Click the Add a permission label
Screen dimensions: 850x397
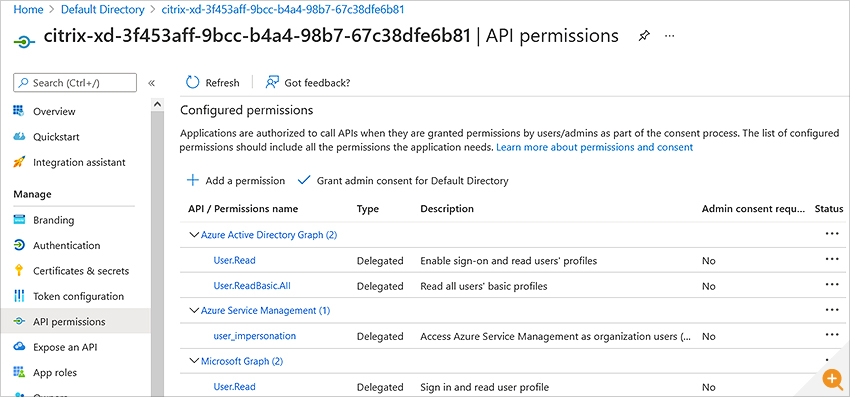(x=245, y=181)
